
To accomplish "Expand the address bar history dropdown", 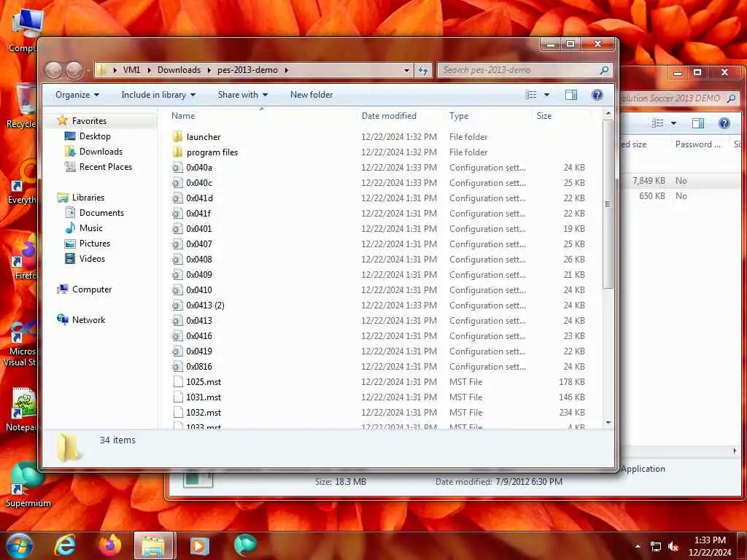I will click(406, 70).
